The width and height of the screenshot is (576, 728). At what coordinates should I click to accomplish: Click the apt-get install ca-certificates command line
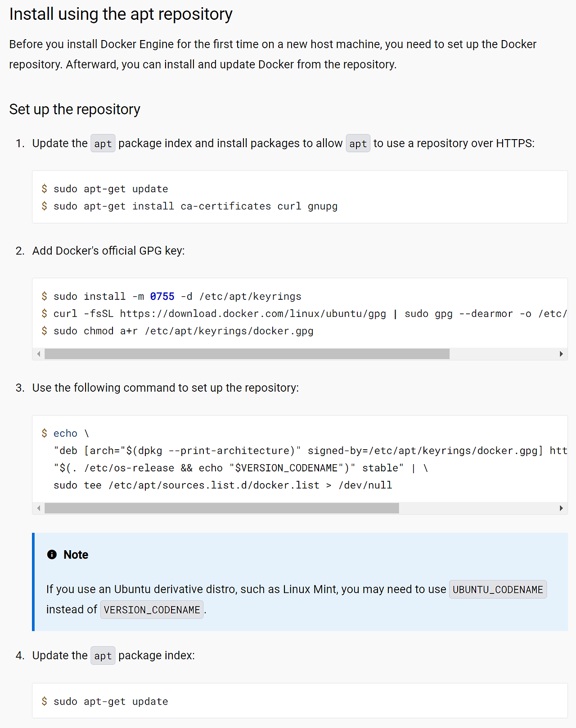[195, 206]
